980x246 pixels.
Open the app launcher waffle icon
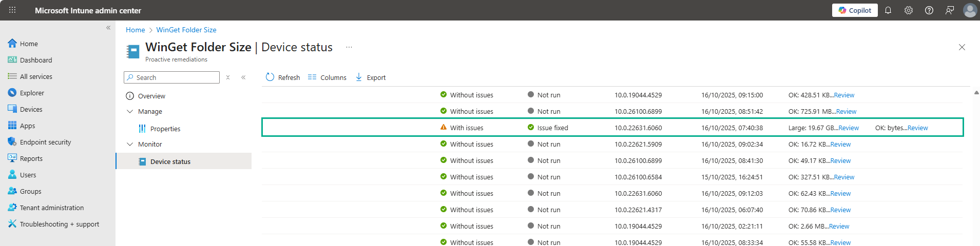12,10
